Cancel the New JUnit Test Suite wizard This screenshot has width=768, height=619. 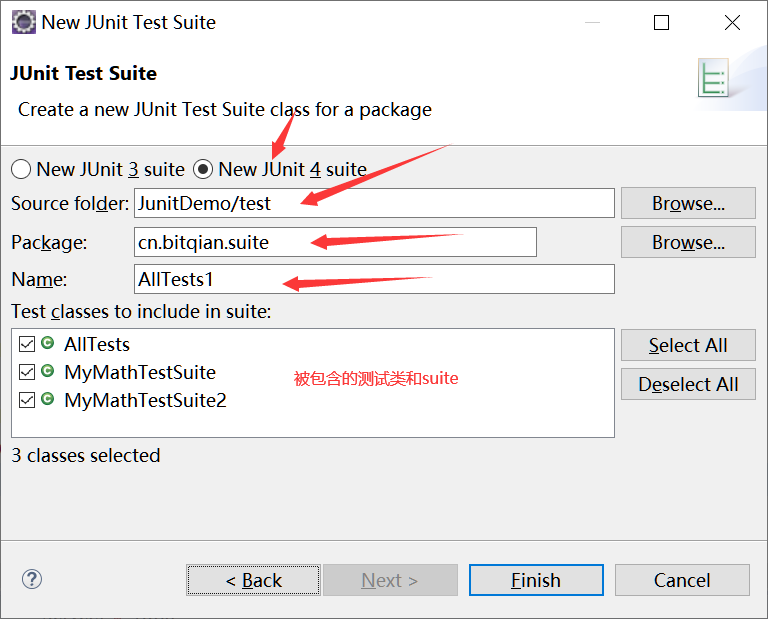[x=682, y=580]
